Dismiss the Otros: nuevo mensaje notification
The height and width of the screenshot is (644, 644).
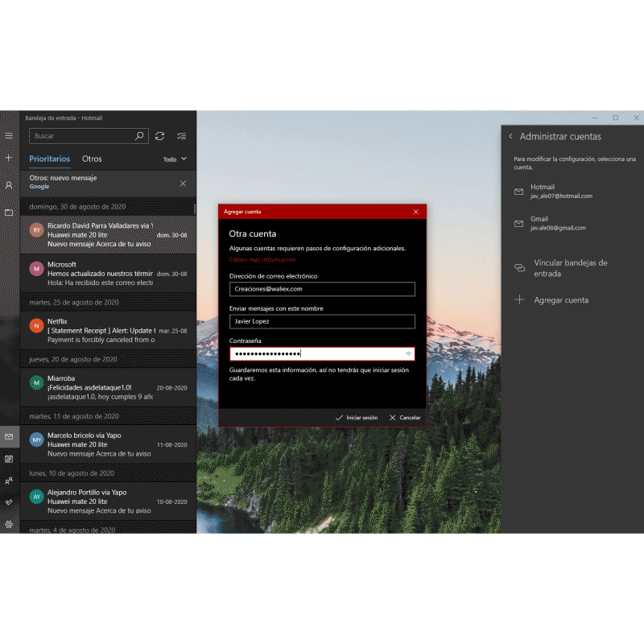(x=183, y=184)
